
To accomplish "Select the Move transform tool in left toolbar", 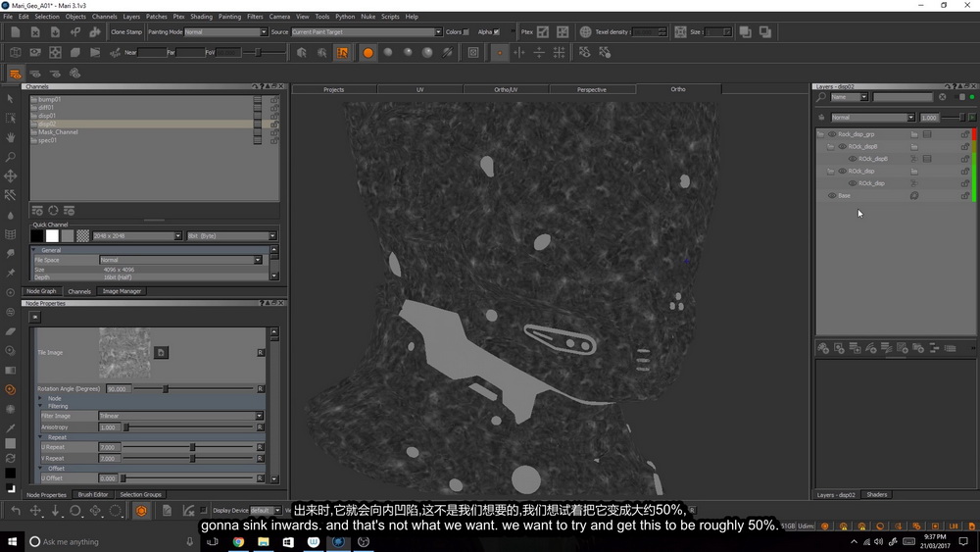I will 10,176.
